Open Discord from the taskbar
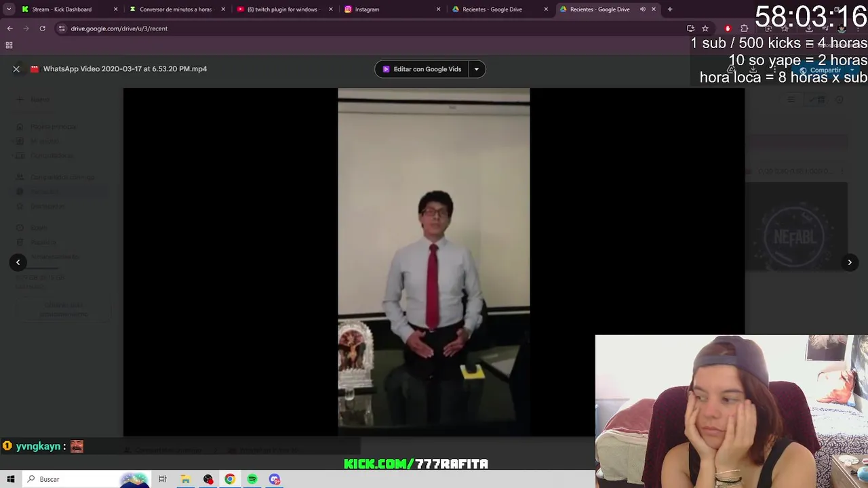Screen dimensions: 868x488 275,479
